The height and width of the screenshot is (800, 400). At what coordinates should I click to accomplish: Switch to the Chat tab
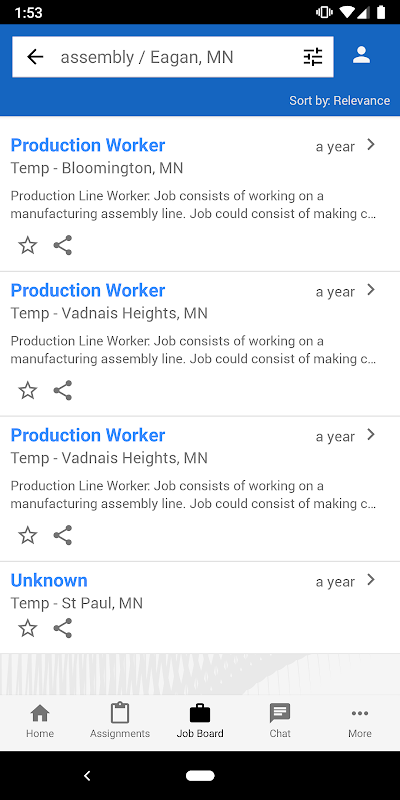point(280,720)
